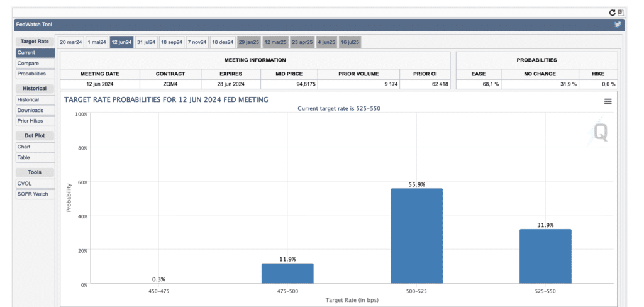Switch to the 18 sep24 meeting tab
This screenshot has height=307, width=644.
click(x=172, y=42)
